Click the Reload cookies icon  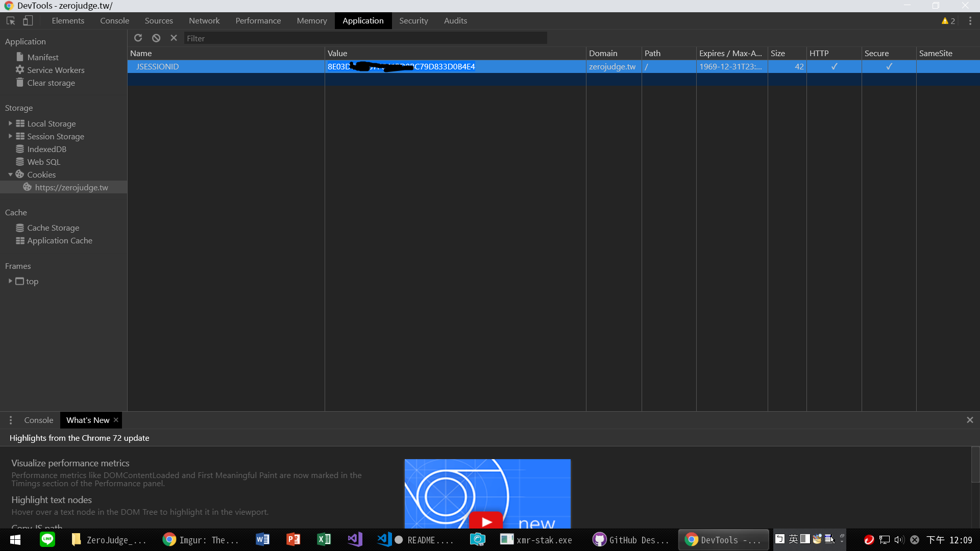137,38
